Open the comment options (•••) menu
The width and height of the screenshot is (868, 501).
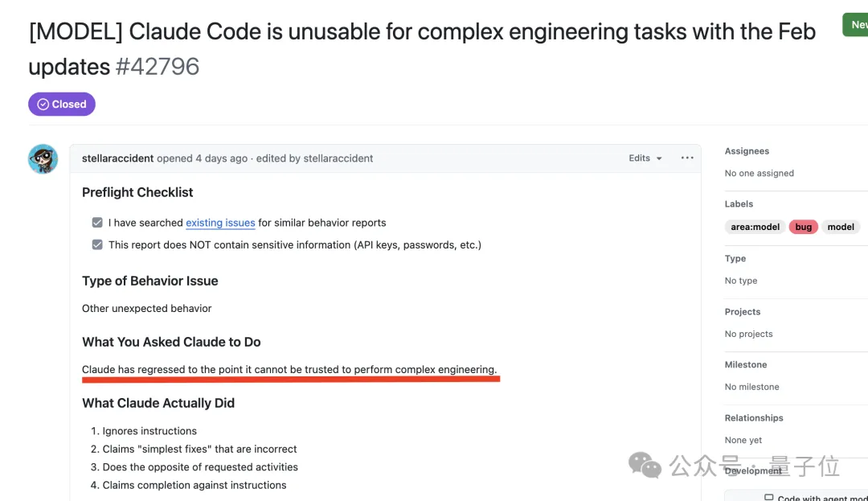(x=687, y=158)
